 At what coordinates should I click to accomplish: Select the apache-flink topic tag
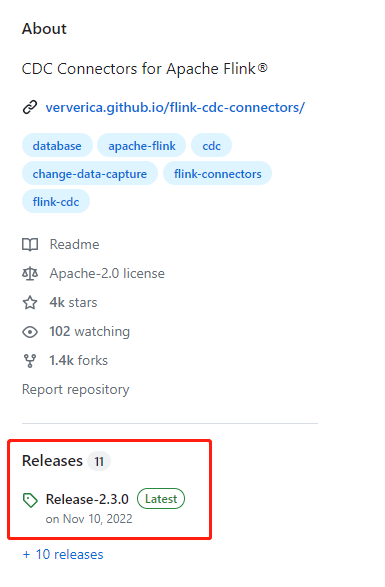click(x=142, y=146)
